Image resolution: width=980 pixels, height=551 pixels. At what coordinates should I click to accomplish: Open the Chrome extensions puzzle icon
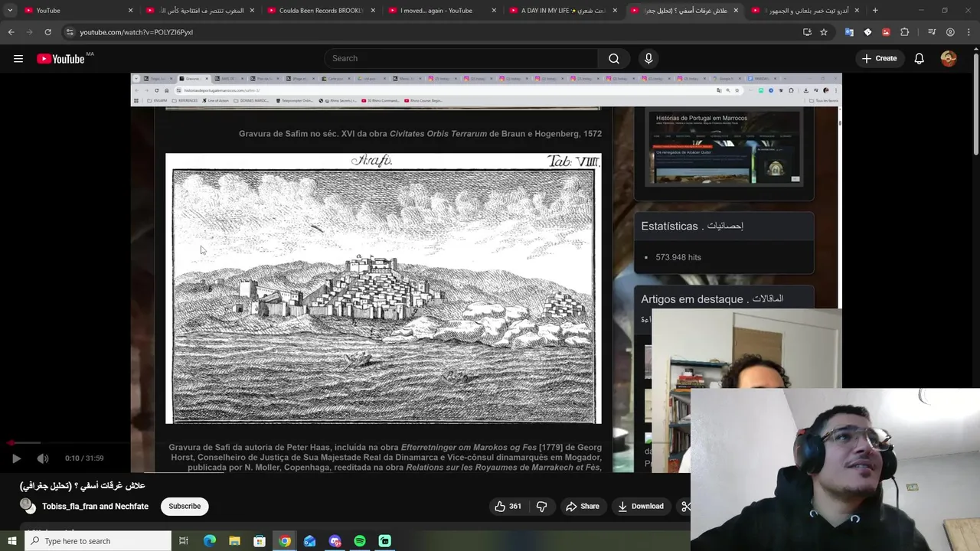pyautogui.click(x=905, y=32)
